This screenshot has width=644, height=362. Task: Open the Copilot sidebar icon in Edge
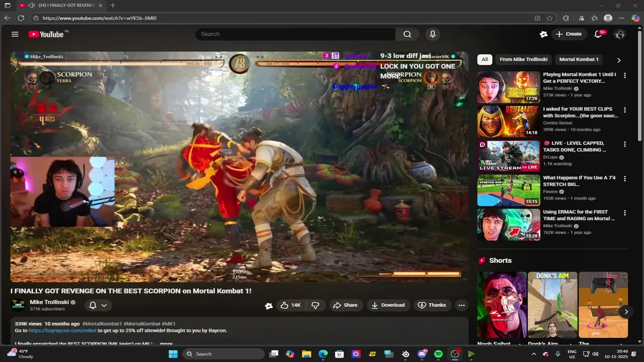[635, 18]
